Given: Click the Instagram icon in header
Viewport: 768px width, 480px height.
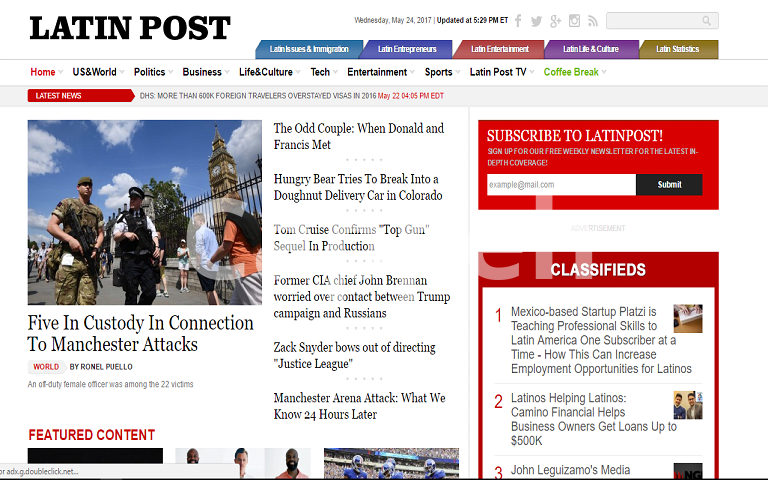Looking at the screenshot, I should pyautogui.click(x=574, y=21).
